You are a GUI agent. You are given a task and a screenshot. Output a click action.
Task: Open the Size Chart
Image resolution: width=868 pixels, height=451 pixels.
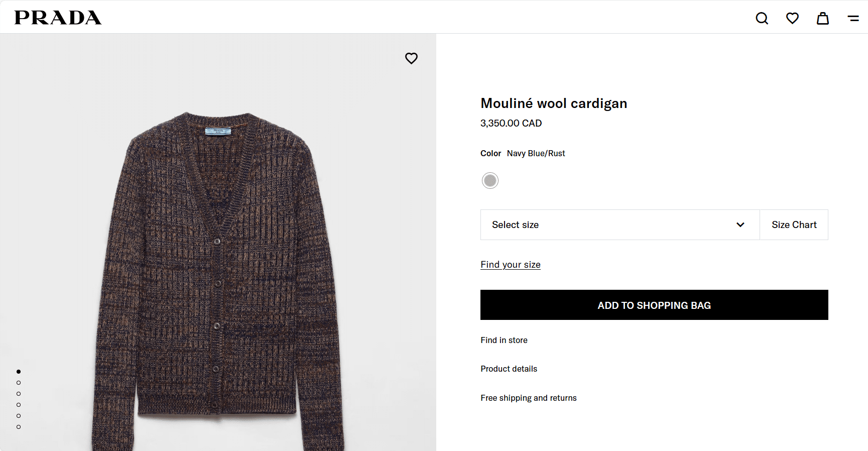click(794, 225)
